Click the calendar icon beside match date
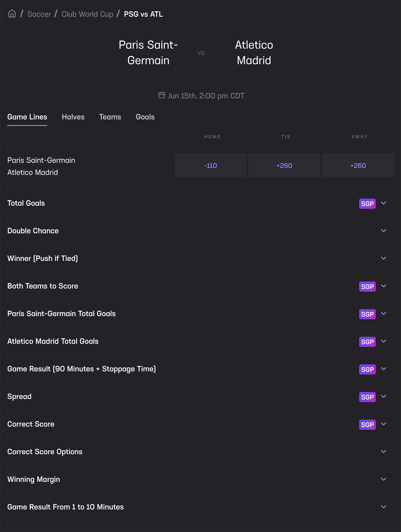Screen dimensions: 401x532 pos(162,95)
